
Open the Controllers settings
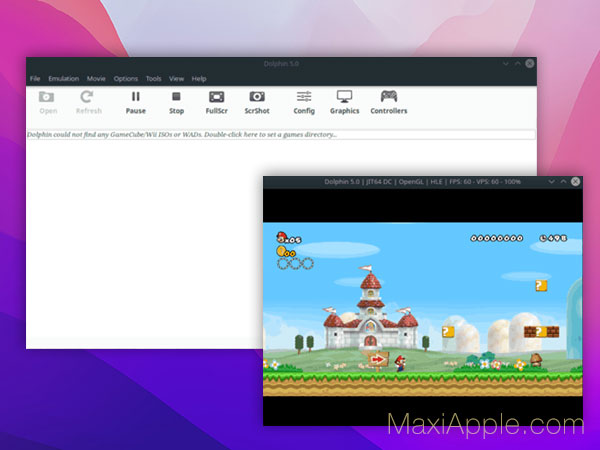pyautogui.click(x=388, y=102)
